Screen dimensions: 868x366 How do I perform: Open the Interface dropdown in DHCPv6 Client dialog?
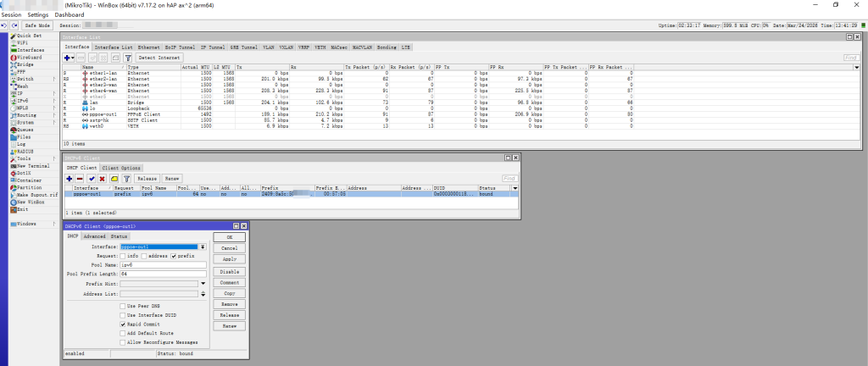click(x=203, y=247)
